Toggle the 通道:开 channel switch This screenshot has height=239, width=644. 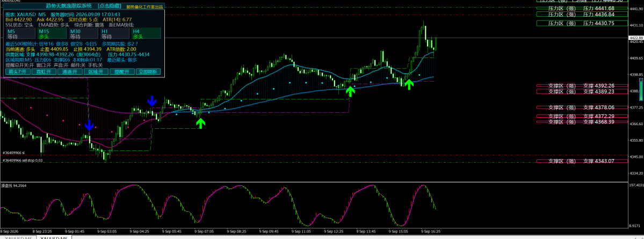click(70, 71)
